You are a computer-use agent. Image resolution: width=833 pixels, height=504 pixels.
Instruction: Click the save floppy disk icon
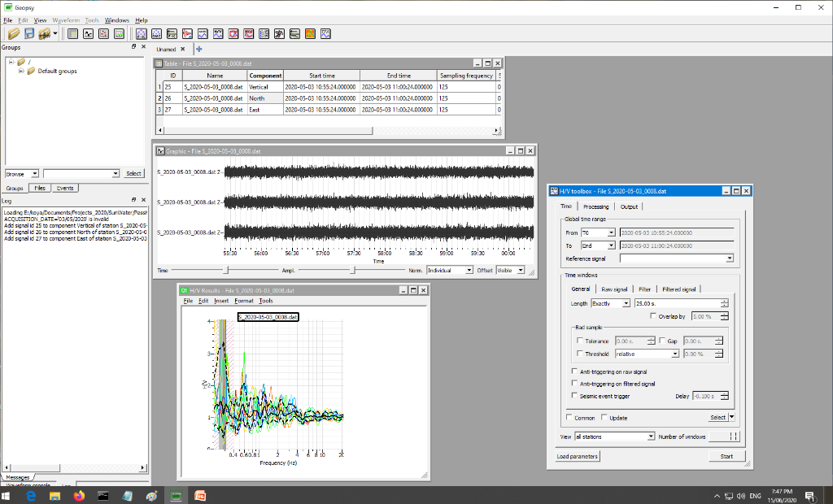[x=29, y=34]
